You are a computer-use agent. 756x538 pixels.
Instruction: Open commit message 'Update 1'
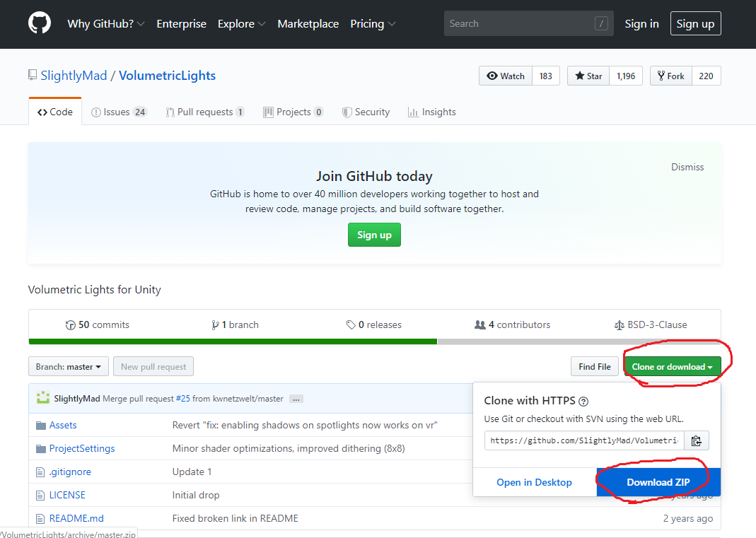pyautogui.click(x=192, y=472)
